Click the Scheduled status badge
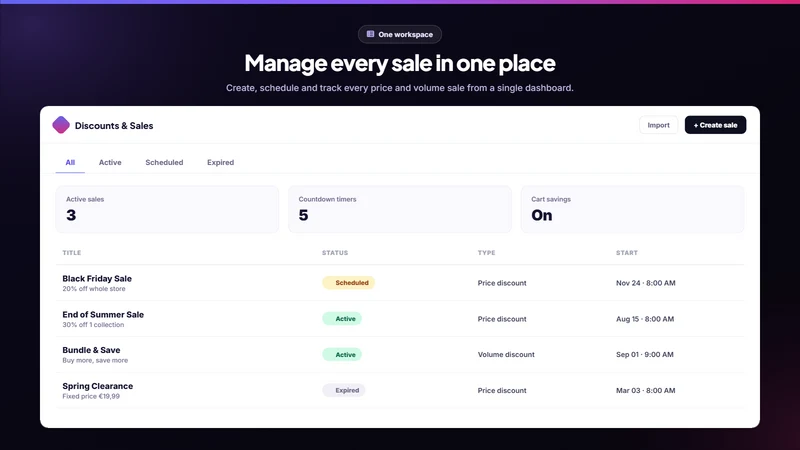The image size is (800, 450). click(x=348, y=283)
